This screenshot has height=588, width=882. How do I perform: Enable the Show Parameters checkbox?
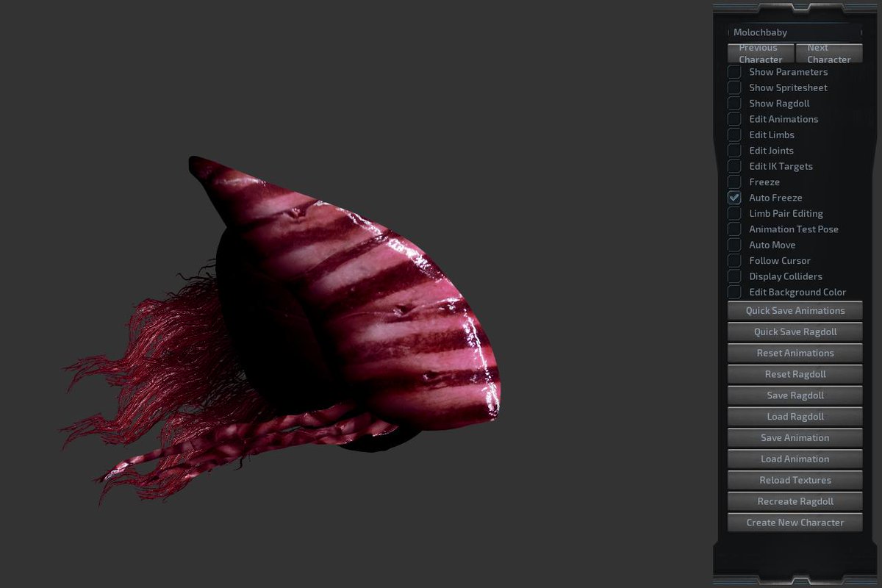click(x=734, y=72)
